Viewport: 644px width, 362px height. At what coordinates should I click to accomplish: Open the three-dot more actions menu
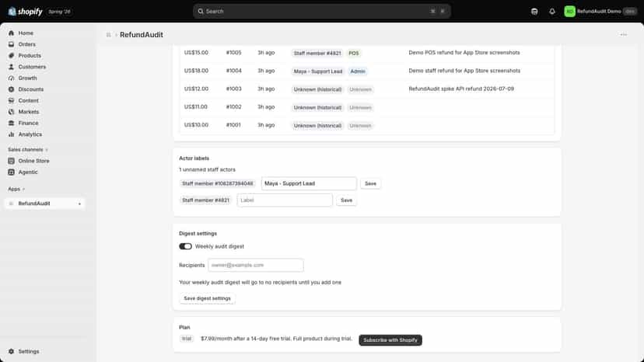(x=624, y=35)
